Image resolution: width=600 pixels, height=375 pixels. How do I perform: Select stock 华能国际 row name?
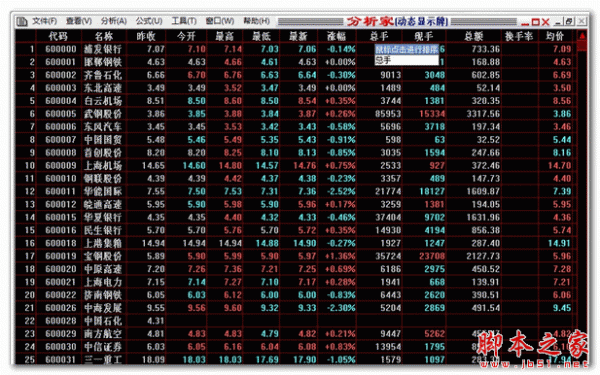103,191
